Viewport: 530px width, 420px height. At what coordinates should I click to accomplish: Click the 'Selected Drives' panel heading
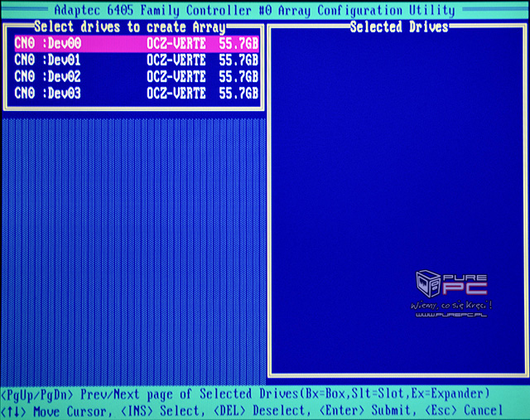coord(399,27)
